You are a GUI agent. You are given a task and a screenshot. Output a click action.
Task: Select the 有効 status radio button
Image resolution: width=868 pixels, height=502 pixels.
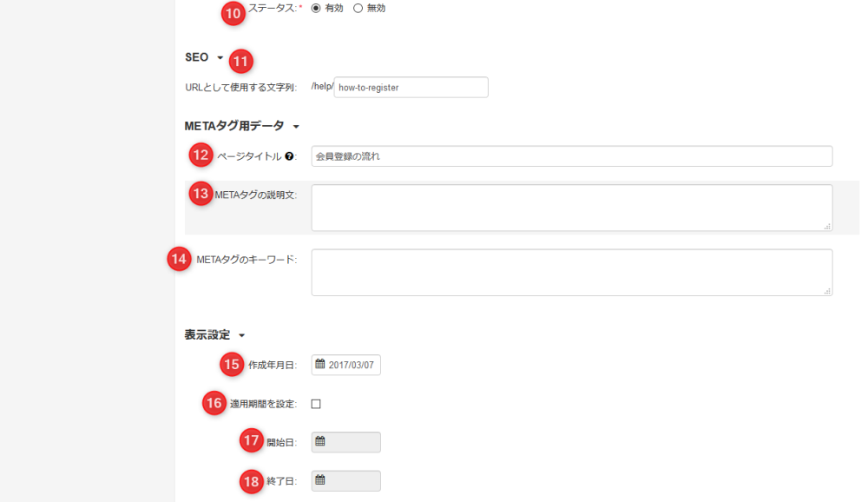[x=316, y=9]
